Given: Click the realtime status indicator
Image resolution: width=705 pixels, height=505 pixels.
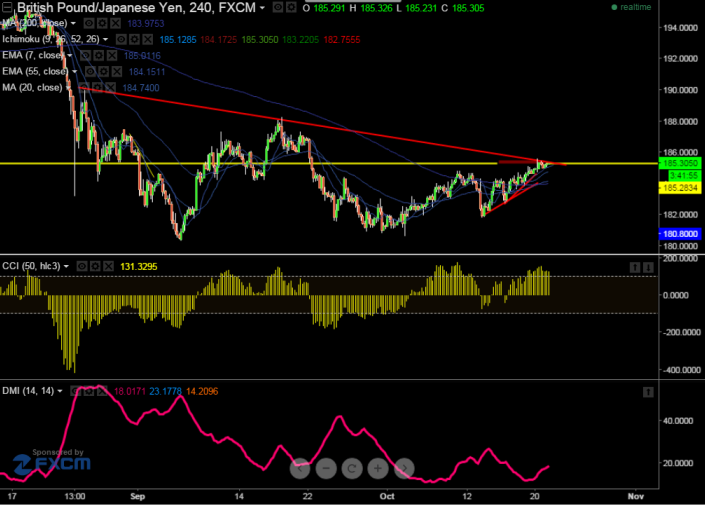Looking at the screenshot, I should [x=631, y=7].
